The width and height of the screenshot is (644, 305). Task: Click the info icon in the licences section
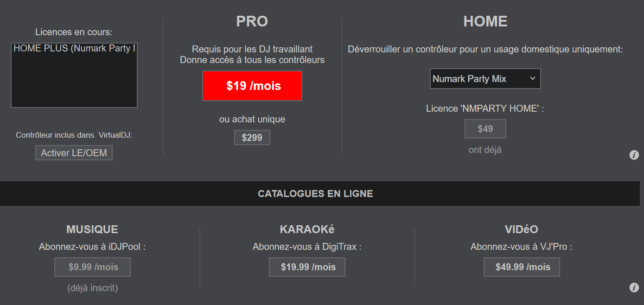point(634,155)
